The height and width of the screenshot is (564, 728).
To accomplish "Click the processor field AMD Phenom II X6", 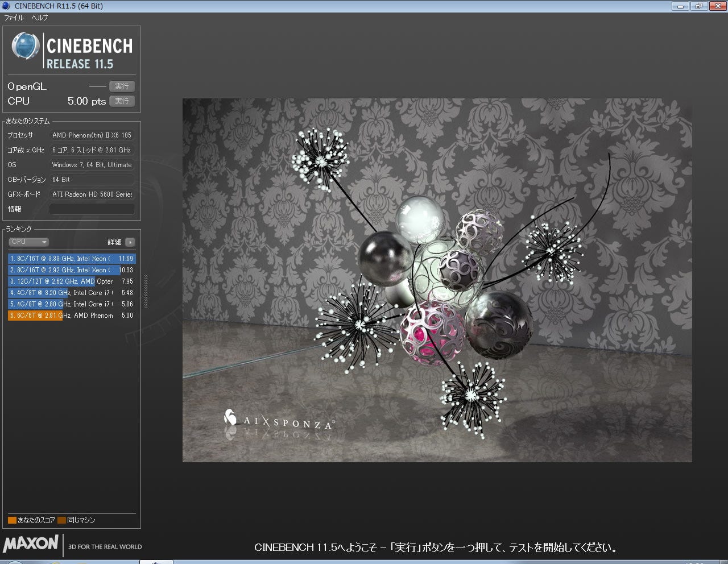I will (92, 135).
